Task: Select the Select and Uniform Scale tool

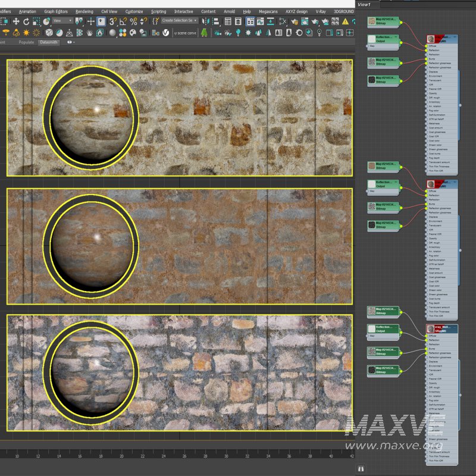Action: pos(36,23)
